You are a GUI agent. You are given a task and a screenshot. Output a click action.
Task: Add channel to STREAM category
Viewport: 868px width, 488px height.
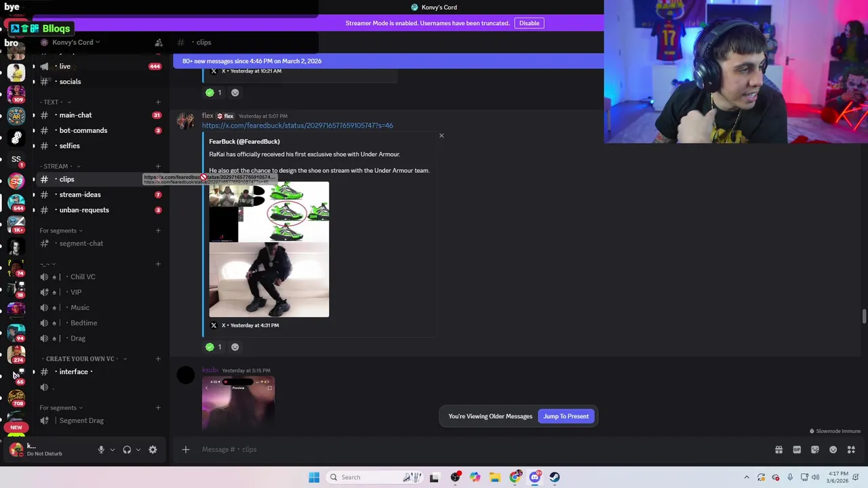[158, 166]
